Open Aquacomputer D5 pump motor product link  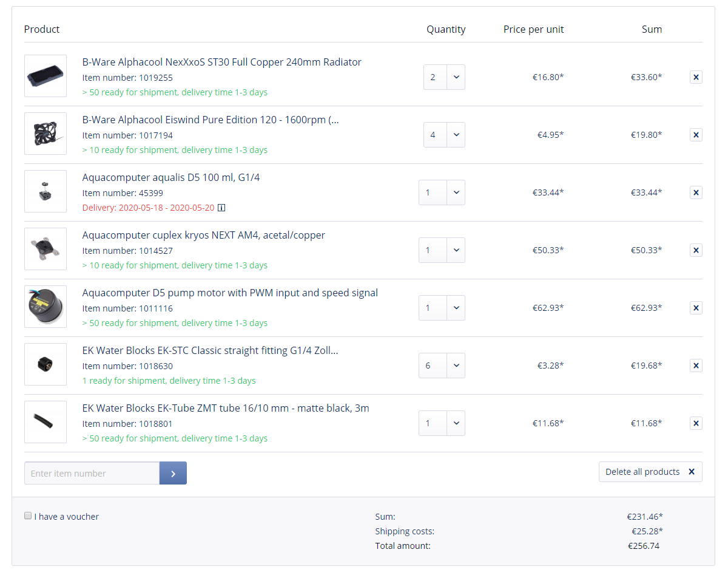coord(230,293)
